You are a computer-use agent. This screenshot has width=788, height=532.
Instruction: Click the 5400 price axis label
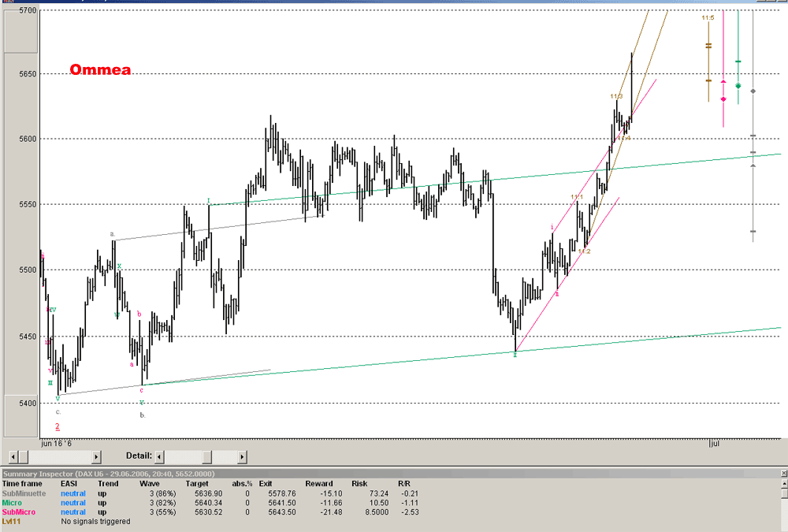point(28,404)
